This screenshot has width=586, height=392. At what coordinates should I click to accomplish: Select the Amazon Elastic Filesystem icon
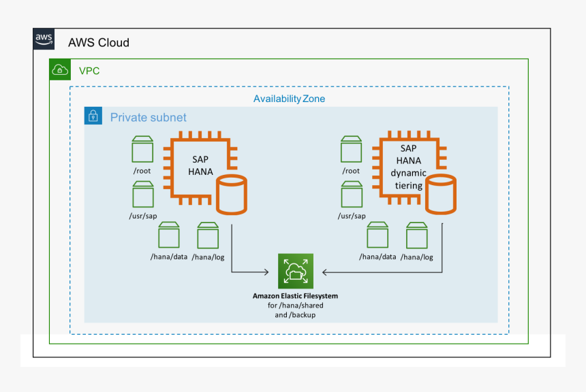[296, 271]
